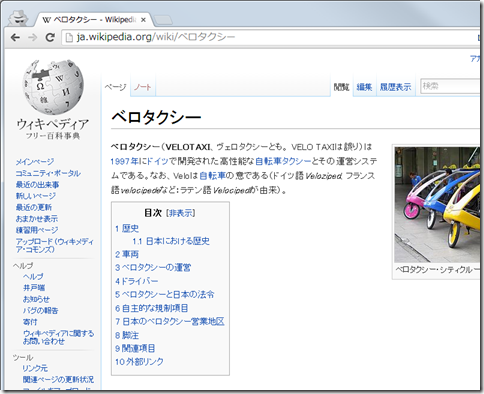Open 練習用ページ sidebar link
The height and width of the screenshot is (394, 484).
37,230
